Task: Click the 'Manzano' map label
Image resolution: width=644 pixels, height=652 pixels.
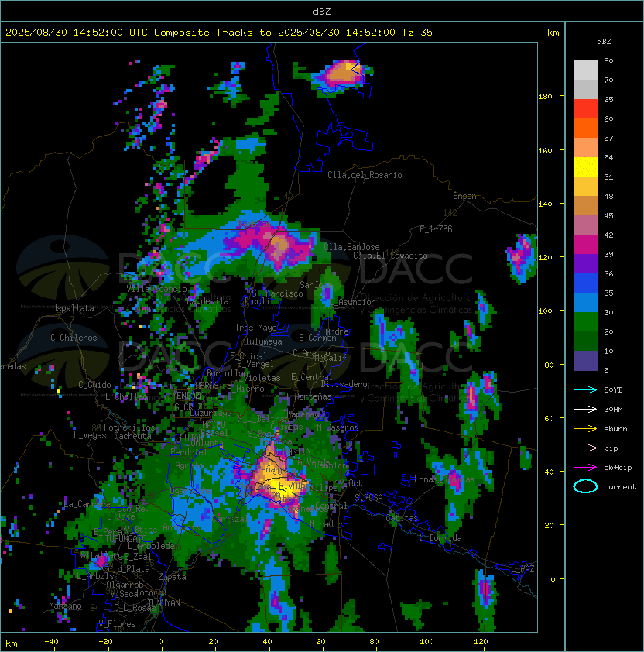Action: click(x=65, y=606)
